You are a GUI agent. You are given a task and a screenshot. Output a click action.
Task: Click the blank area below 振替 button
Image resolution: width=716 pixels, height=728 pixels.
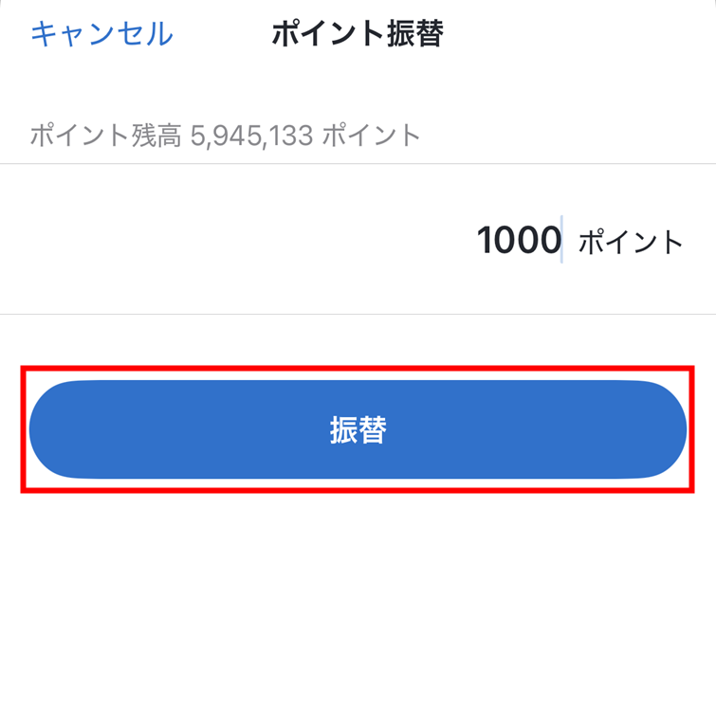(x=358, y=607)
